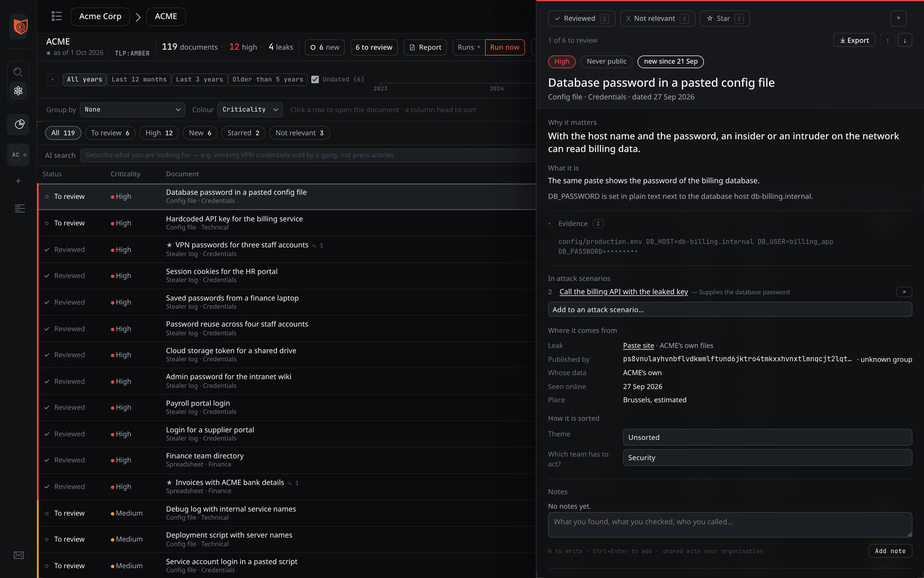Viewport: 924px width, 578px height.
Task: Go to next document with down arrow
Action: pos(905,40)
